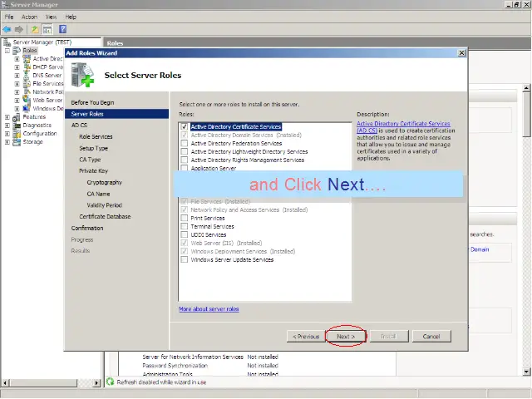Check the Active Directory Federation Services box
532x399 pixels.
pos(184,144)
